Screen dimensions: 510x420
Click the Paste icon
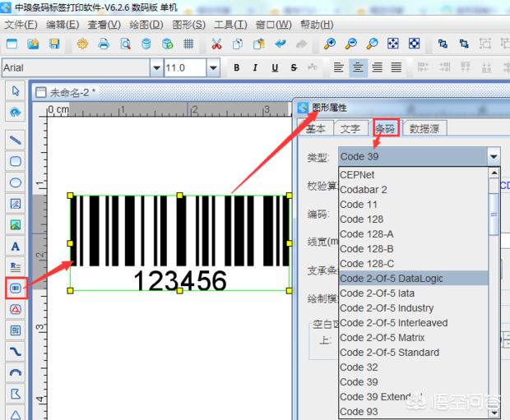pyautogui.click(x=259, y=44)
